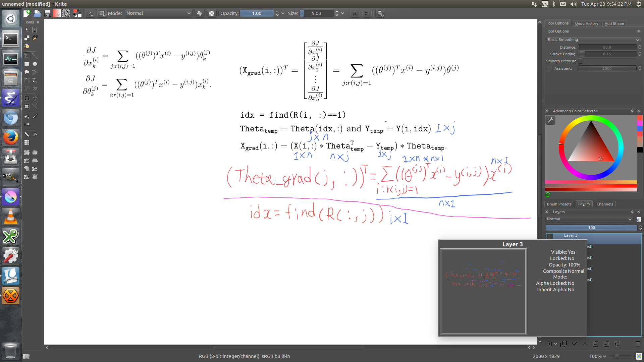The image size is (644, 362).
Task: Open the blending Mode dropdown
Action: click(158, 13)
